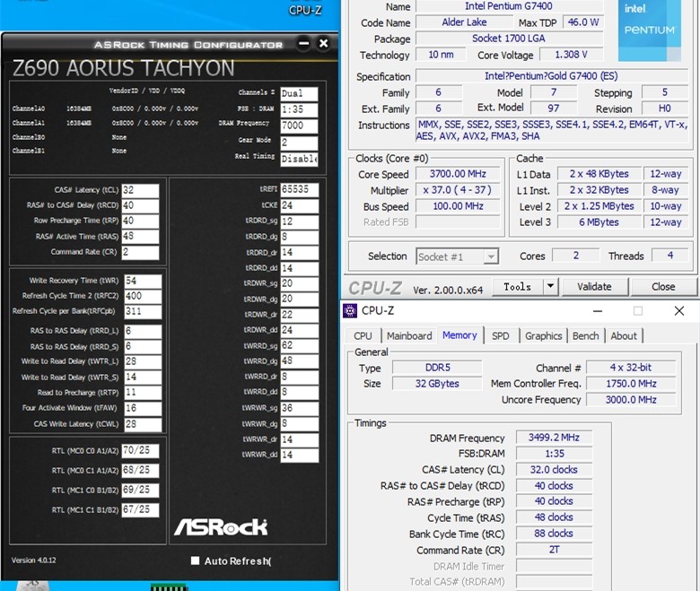Click the ASRock logo in configurator
The width and height of the screenshot is (700, 591).
(221, 526)
